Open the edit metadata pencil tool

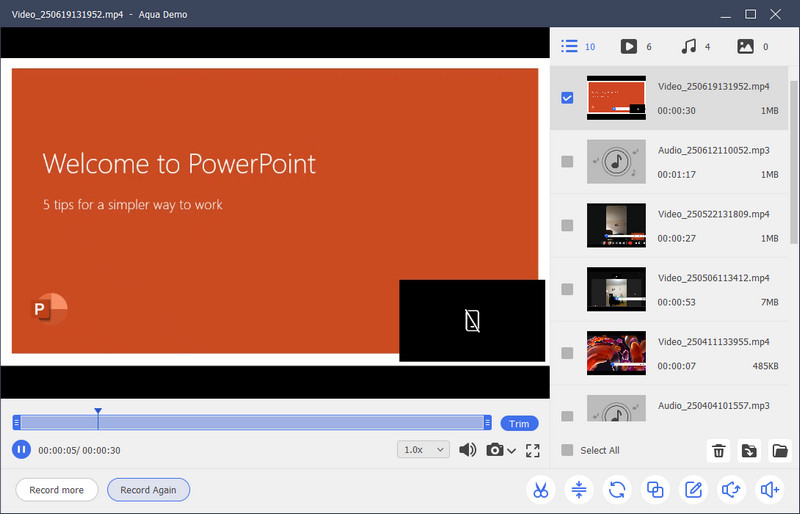tap(693, 490)
